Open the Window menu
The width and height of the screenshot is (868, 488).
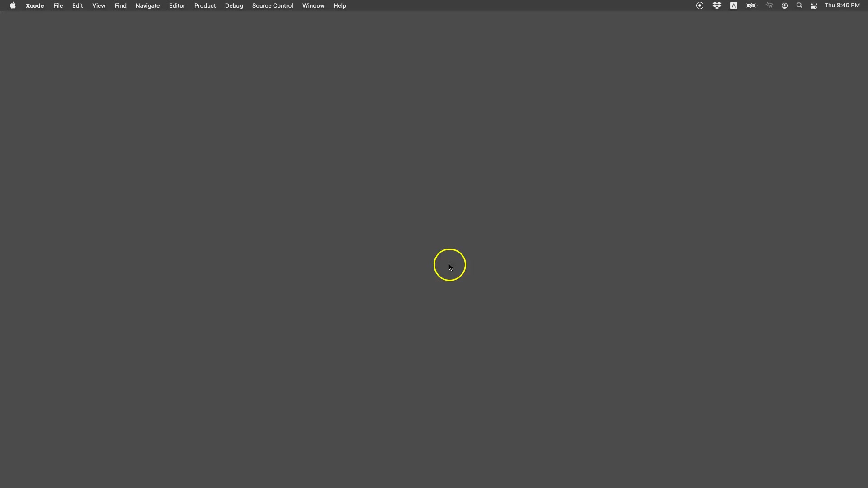coord(313,5)
